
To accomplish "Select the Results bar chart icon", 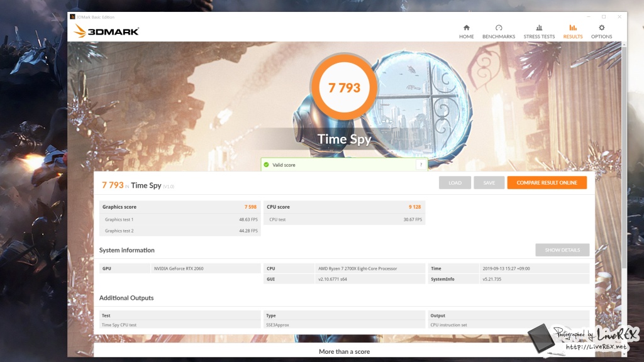I will point(572,28).
